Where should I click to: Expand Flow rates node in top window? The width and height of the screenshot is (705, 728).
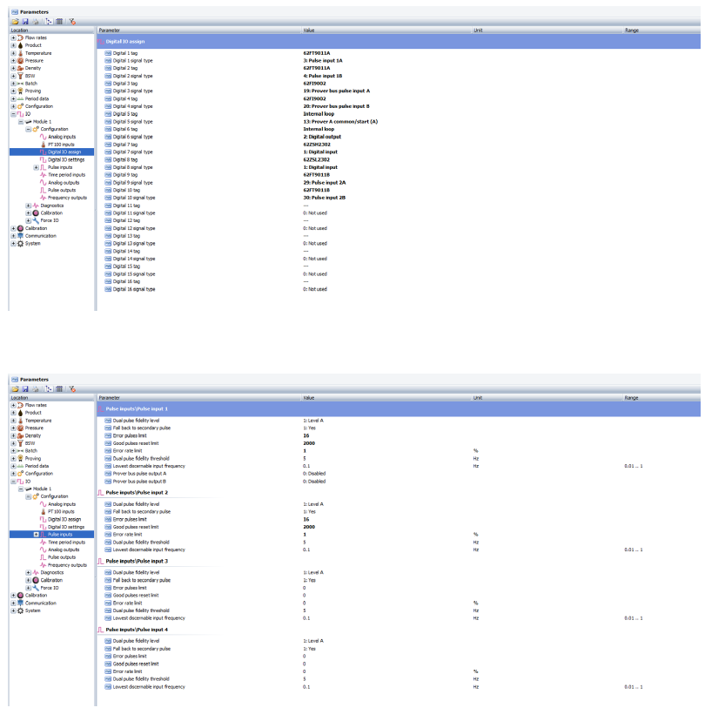point(13,37)
